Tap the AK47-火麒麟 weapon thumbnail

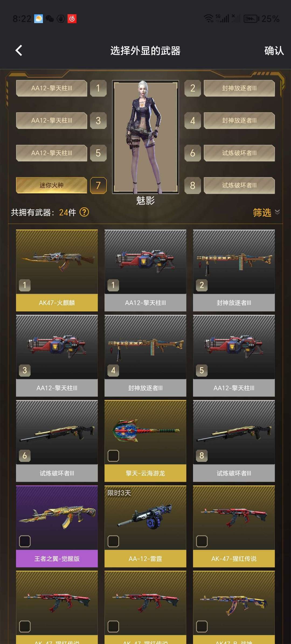click(x=57, y=262)
